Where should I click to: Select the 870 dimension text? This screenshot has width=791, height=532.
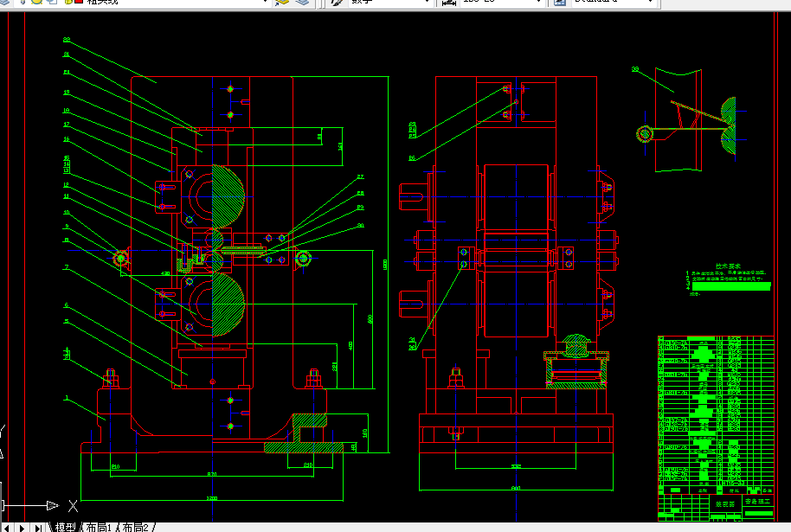tap(212, 474)
